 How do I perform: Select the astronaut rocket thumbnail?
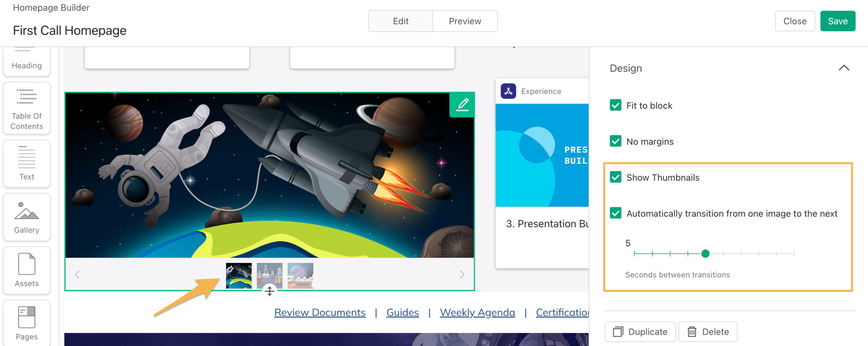click(x=239, y=275)
